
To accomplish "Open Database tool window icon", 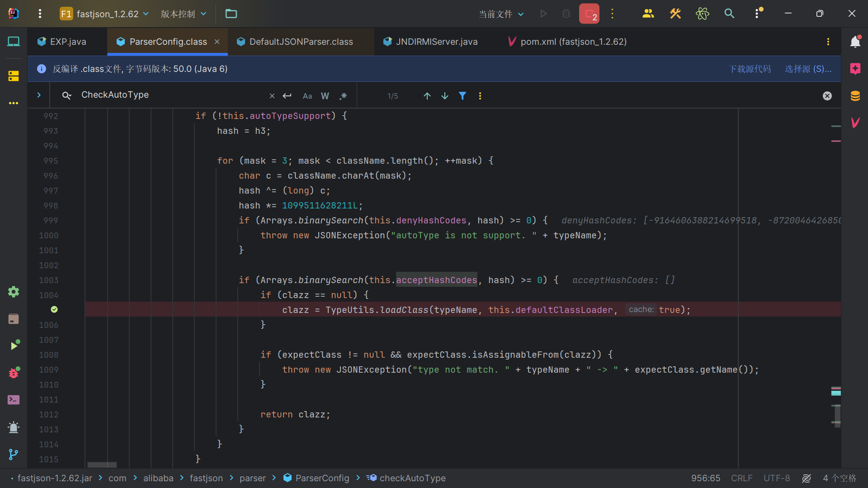I will [855, 96].
